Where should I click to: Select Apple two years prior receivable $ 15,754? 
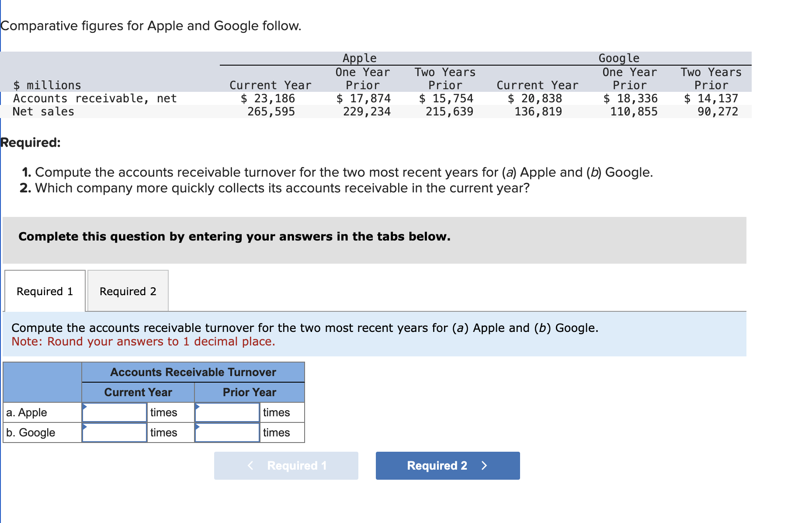point(446,98)
